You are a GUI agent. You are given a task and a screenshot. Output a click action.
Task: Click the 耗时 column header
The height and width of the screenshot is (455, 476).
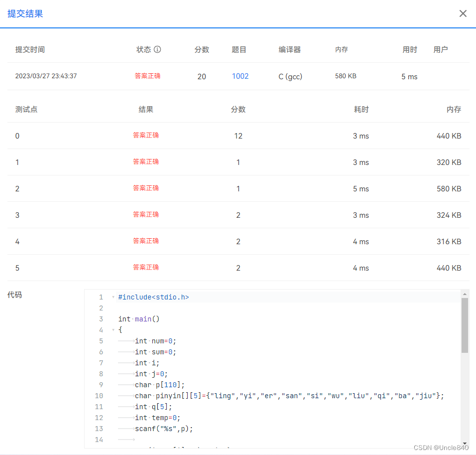coord(361,109)
